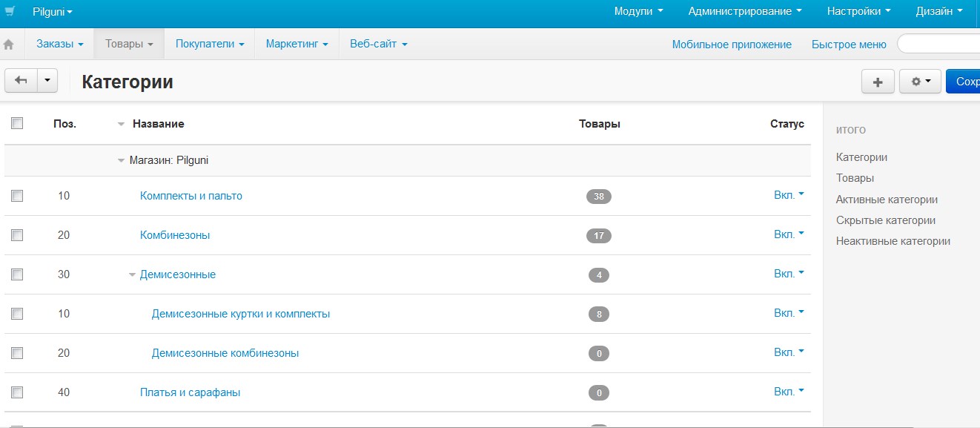Open status dropdown for Демисезонные комбинезоны

[789, 352]
